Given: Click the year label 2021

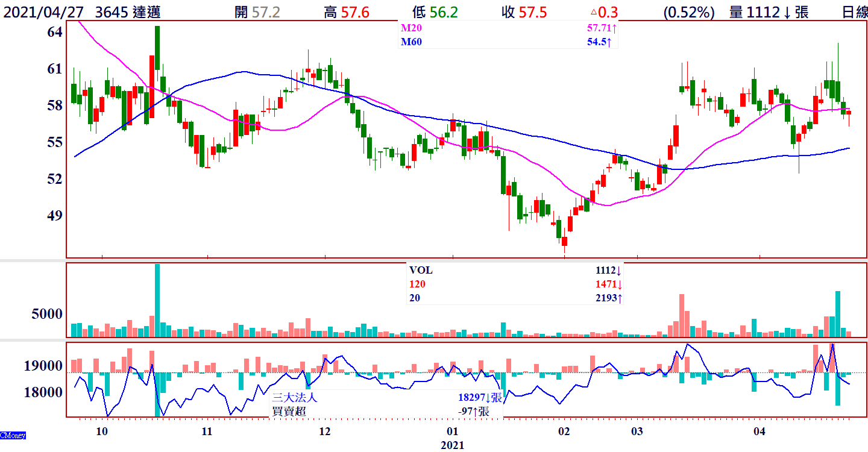Looking at the screenshot, I should click(452, 445).
